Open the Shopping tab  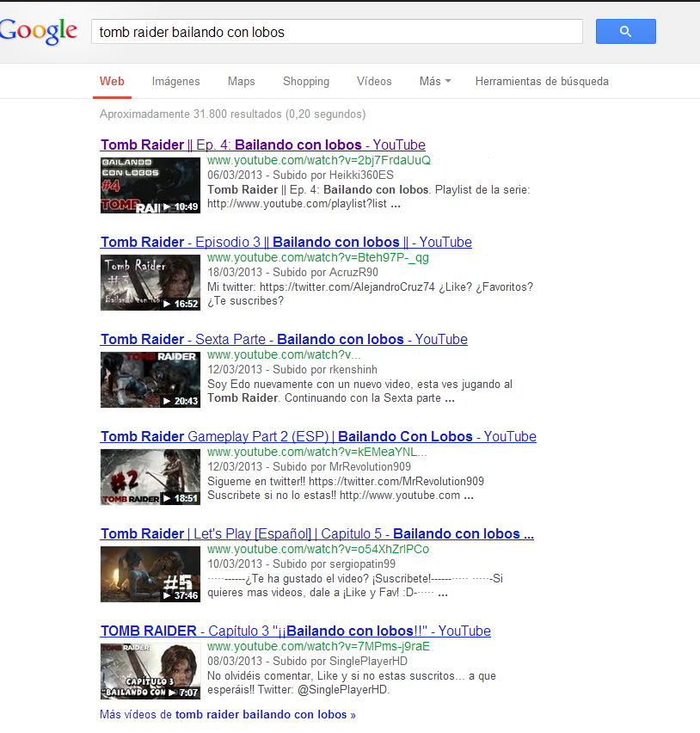[x=306, y=82]
